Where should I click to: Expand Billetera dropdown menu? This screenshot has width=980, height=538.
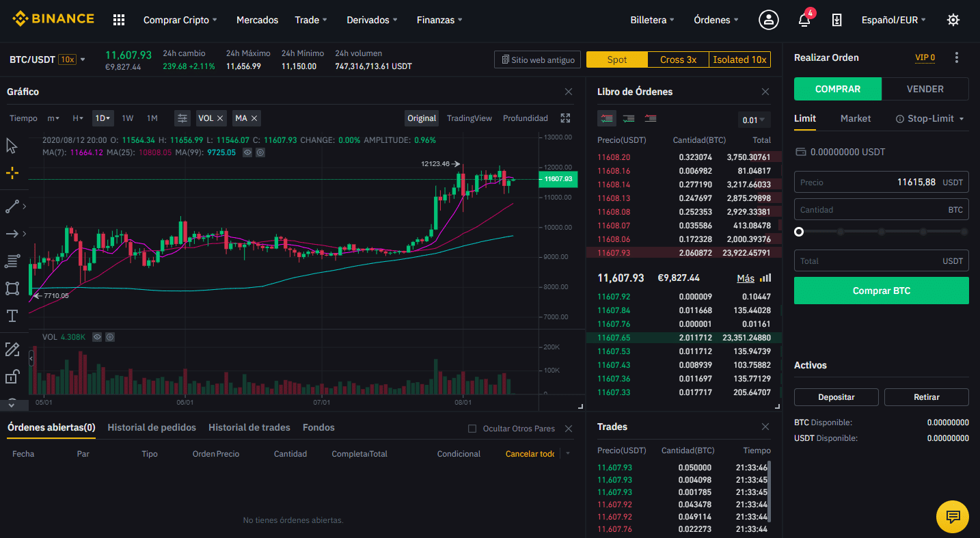[653, 20]
